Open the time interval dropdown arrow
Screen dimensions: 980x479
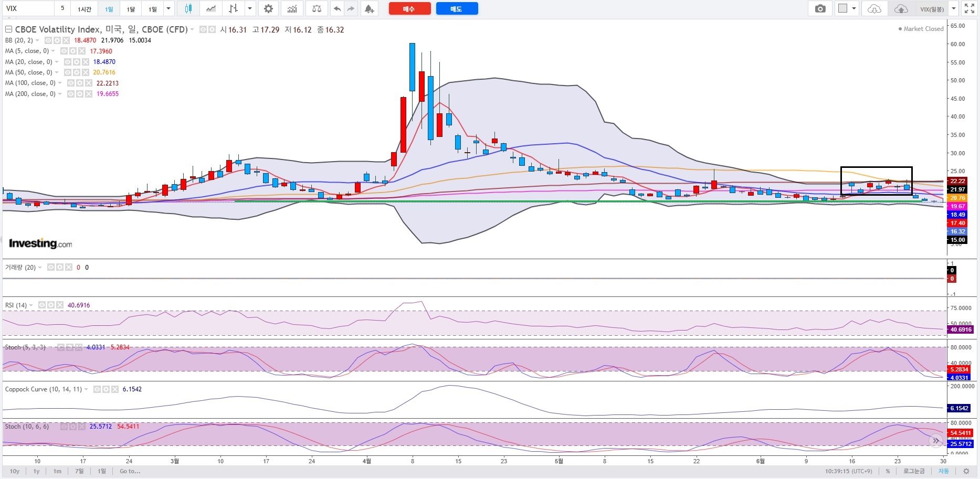coord(168,9)
